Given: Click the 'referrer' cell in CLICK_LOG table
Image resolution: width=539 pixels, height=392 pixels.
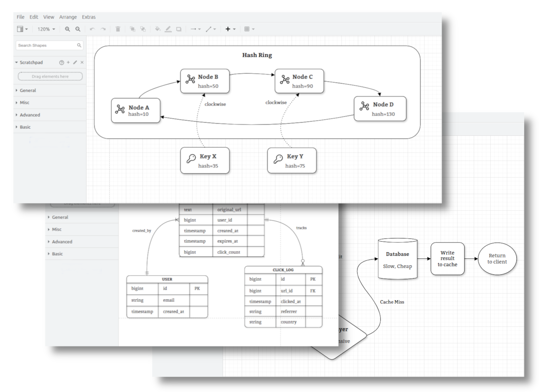Looking at the screenshot, I should pos(290,311).
